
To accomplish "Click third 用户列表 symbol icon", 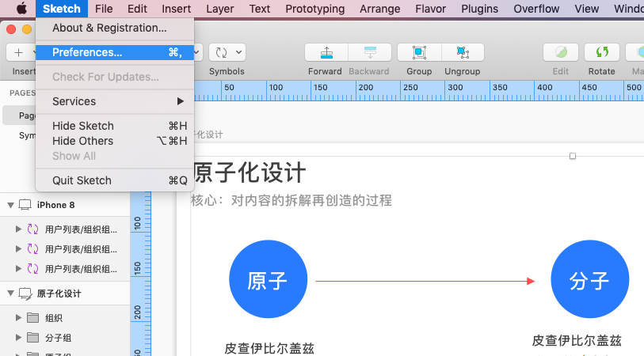I will coord(32,269).
